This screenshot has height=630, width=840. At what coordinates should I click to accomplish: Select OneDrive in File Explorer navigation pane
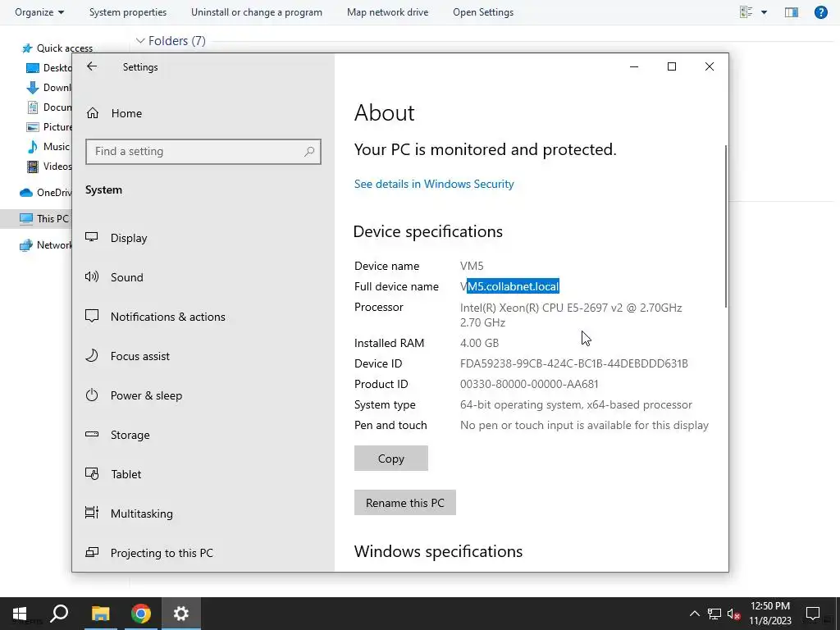tap(46, 193)
